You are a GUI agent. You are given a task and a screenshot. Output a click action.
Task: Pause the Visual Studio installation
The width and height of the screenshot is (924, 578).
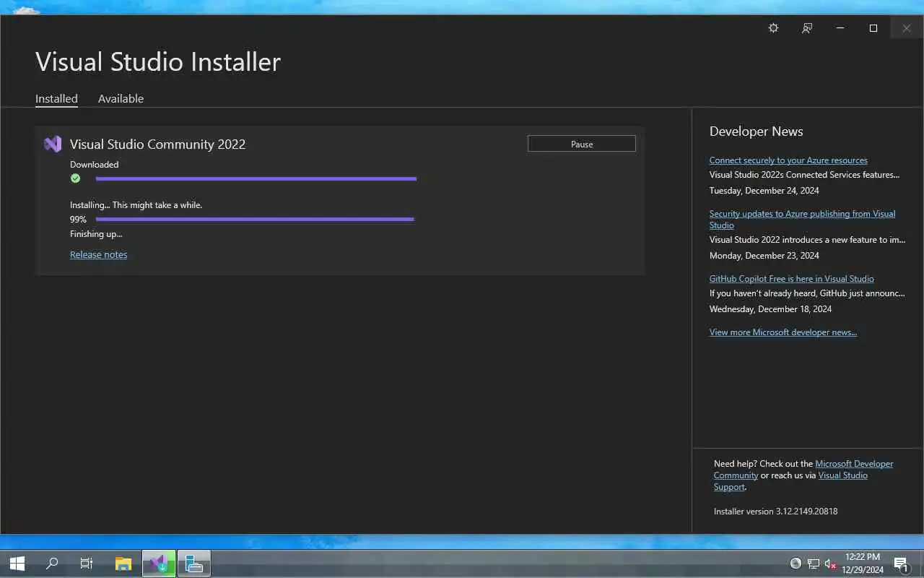(x=582, y=144)
